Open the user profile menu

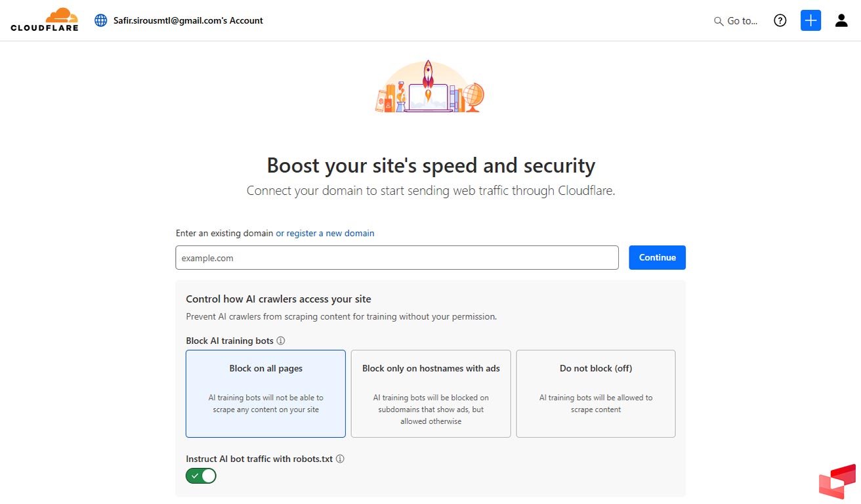[841, 20]
